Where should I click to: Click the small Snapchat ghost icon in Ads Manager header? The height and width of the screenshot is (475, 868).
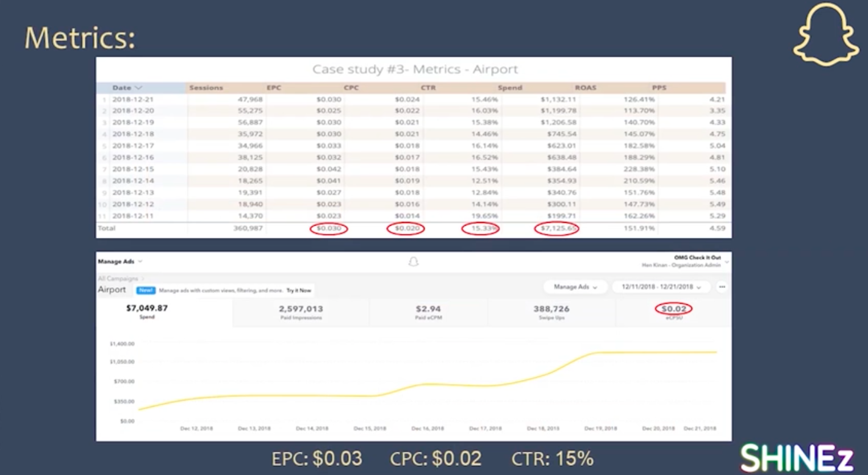pos(413,262)
